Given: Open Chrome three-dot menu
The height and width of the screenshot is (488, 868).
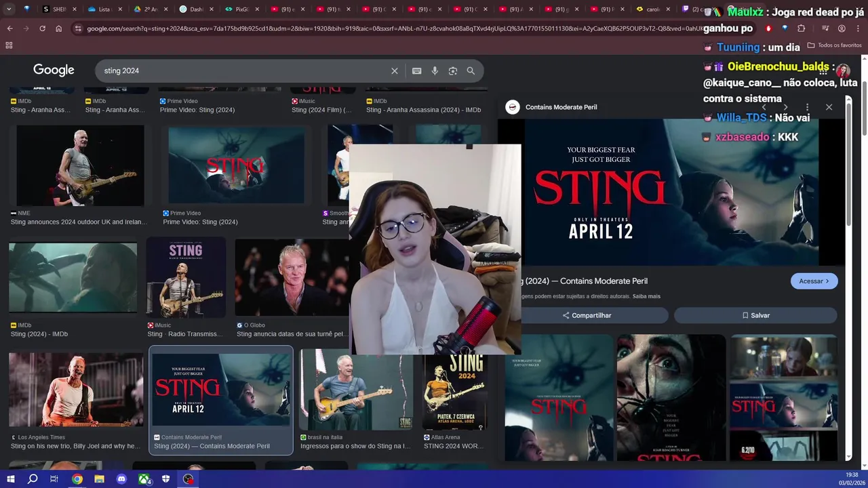Looking at the screenshot, I should point(857,28).
